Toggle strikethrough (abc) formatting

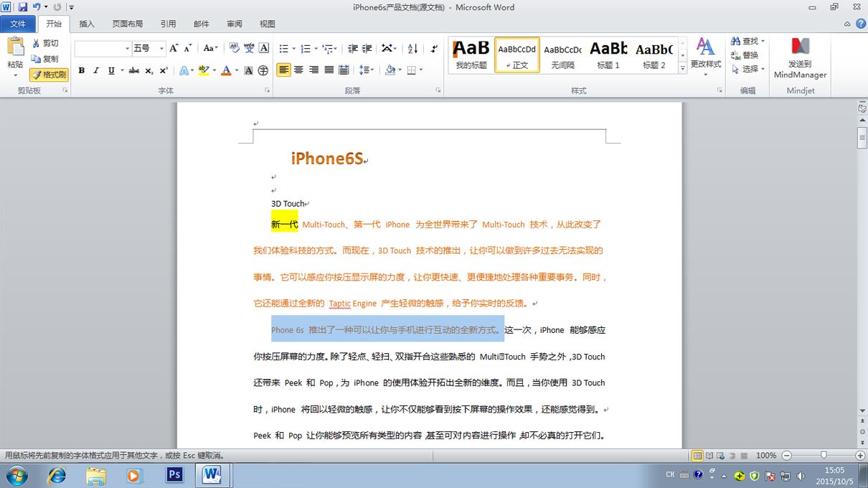click(134, 70)
